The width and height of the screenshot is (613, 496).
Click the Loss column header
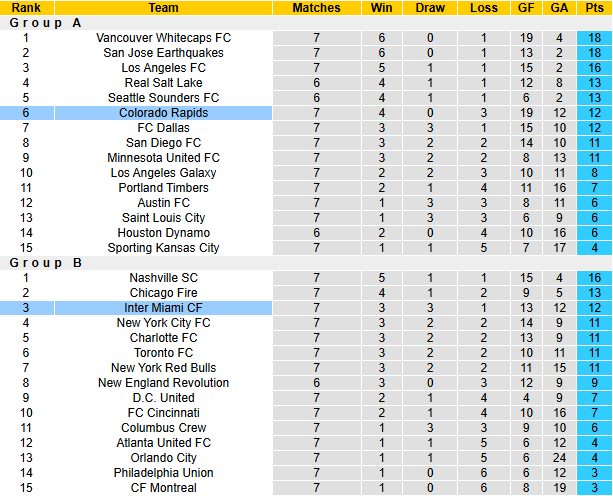tap(483, 8)
